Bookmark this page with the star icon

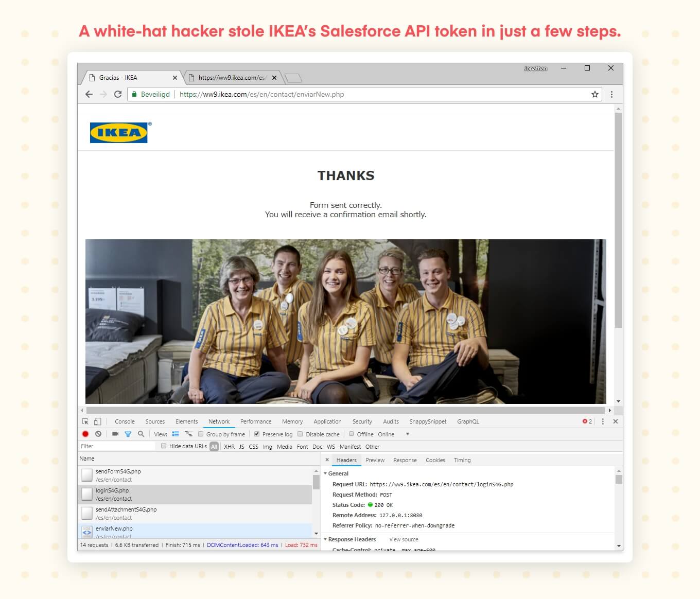(x=595, y=94)
